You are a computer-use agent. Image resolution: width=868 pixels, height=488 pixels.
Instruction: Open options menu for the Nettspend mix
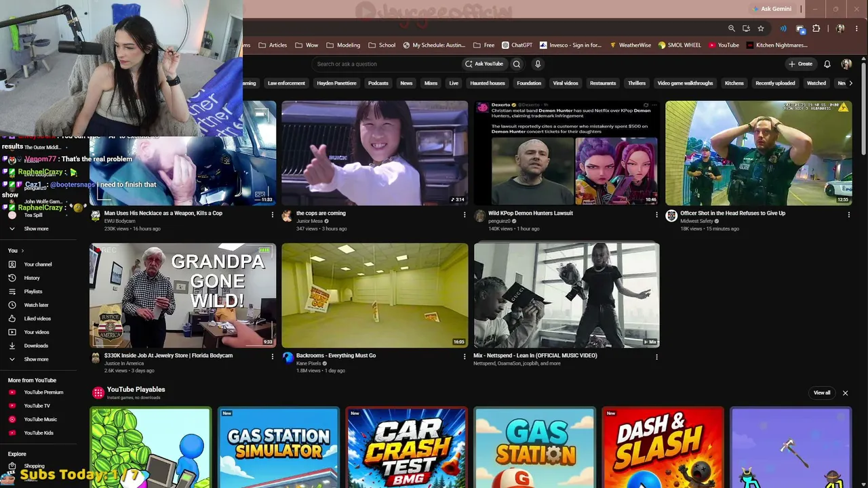[656, 357]
